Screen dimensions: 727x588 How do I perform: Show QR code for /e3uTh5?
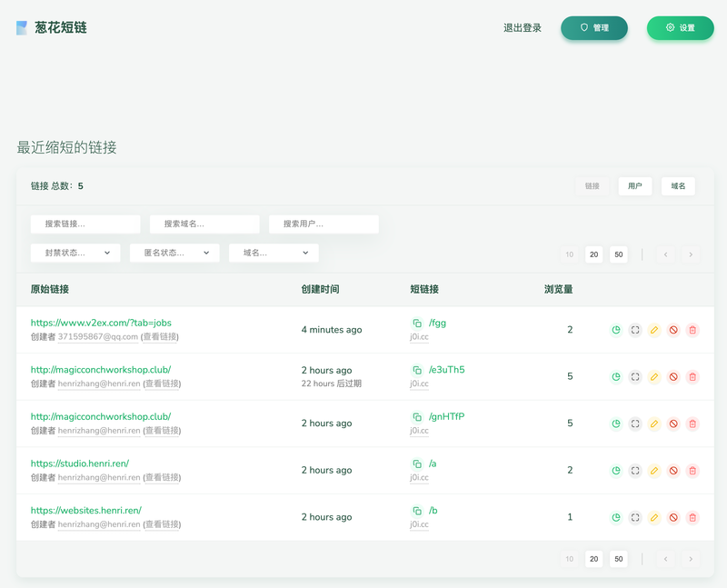(635, 376)
